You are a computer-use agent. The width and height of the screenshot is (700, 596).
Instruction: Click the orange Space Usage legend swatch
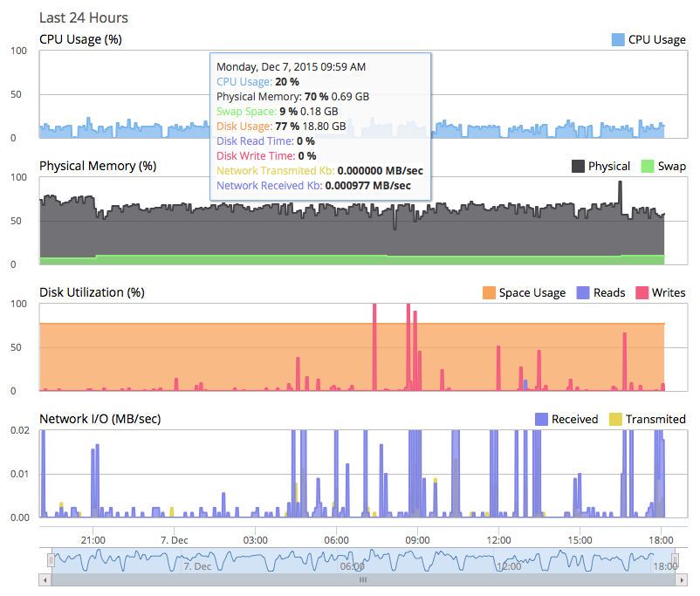click(488, 292)
